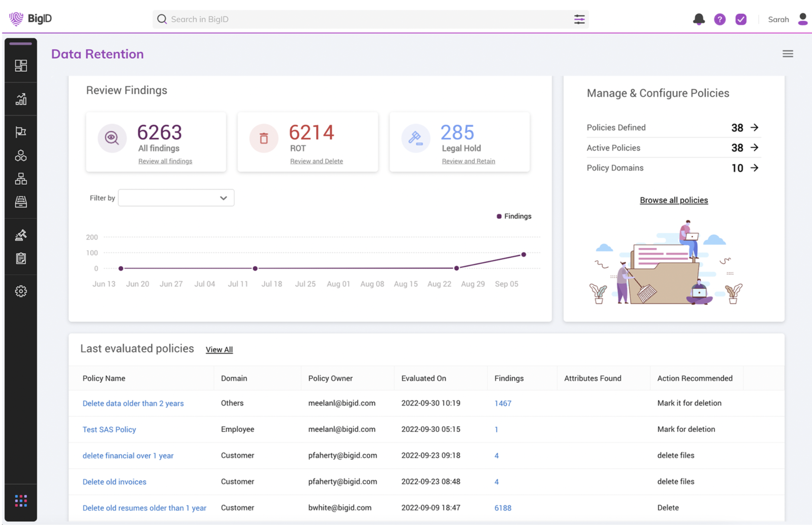Image resolution: width=812 pixels, height=525 pixels.
Task: Open Delete data older than 2 years policy
Action: (x=133, y=403)
